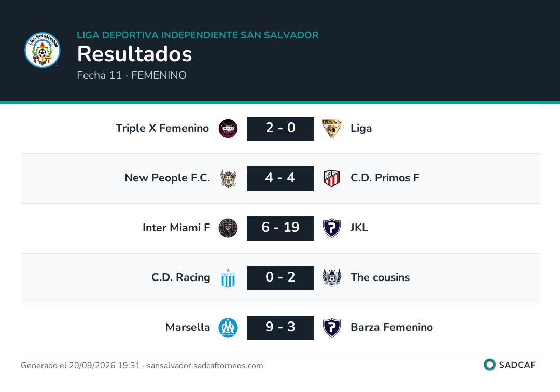Click the Resultados heading

[135, 54]
